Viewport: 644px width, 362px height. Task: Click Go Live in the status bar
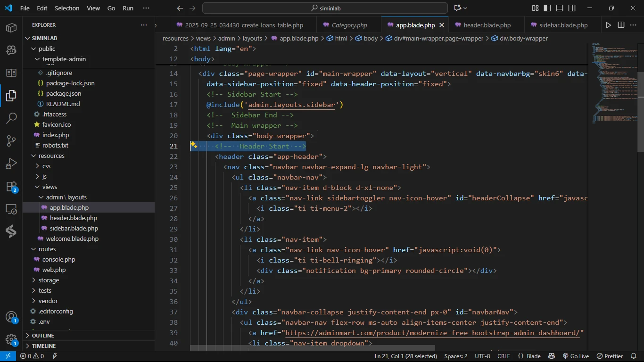[x=576, y=356]
